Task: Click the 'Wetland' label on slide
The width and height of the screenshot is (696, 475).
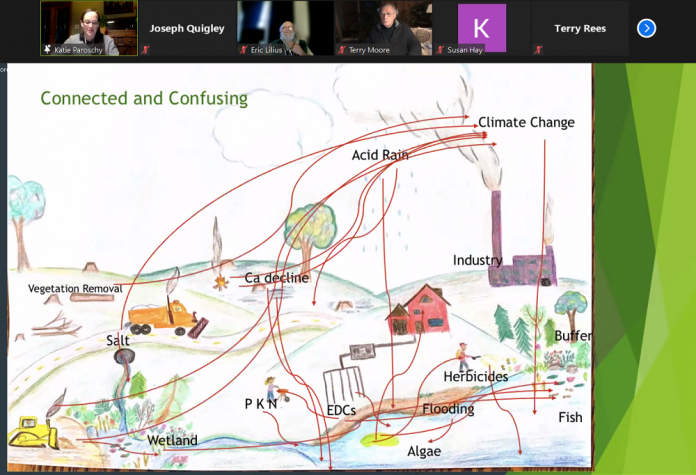Action: 172,440
